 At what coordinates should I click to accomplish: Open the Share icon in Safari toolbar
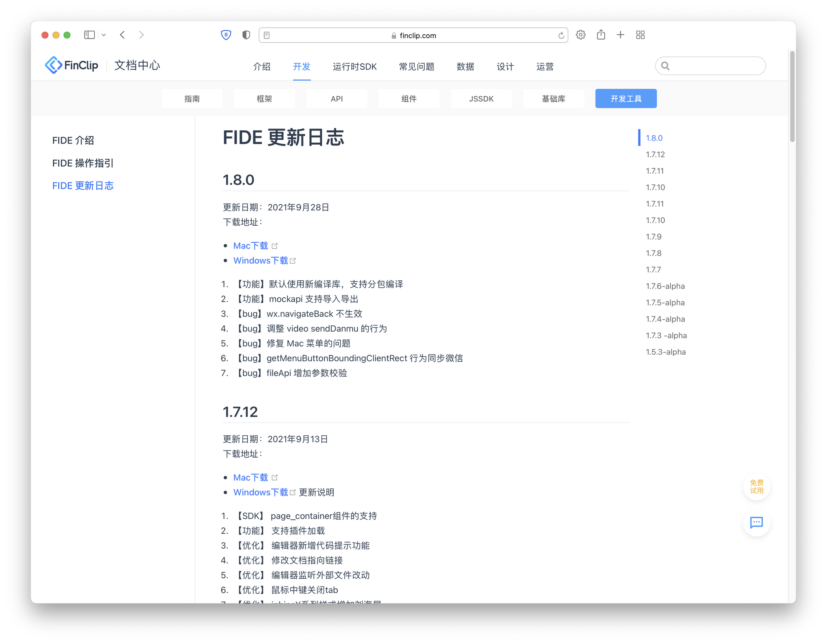(601, 35)
